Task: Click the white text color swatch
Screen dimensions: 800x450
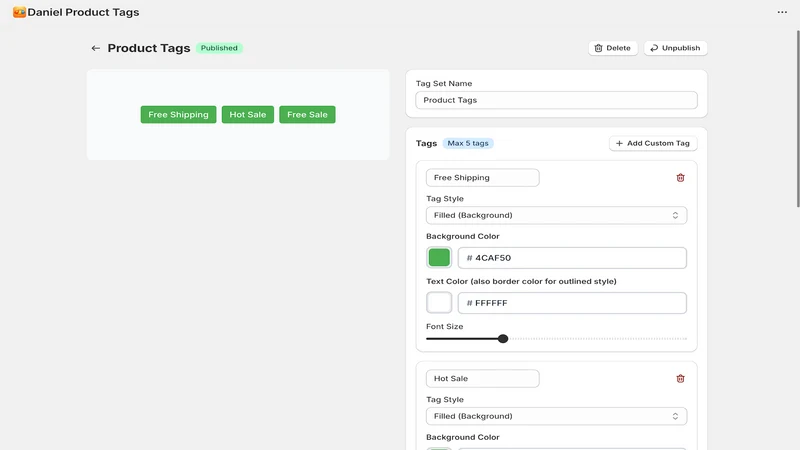Action: point(439,303)
